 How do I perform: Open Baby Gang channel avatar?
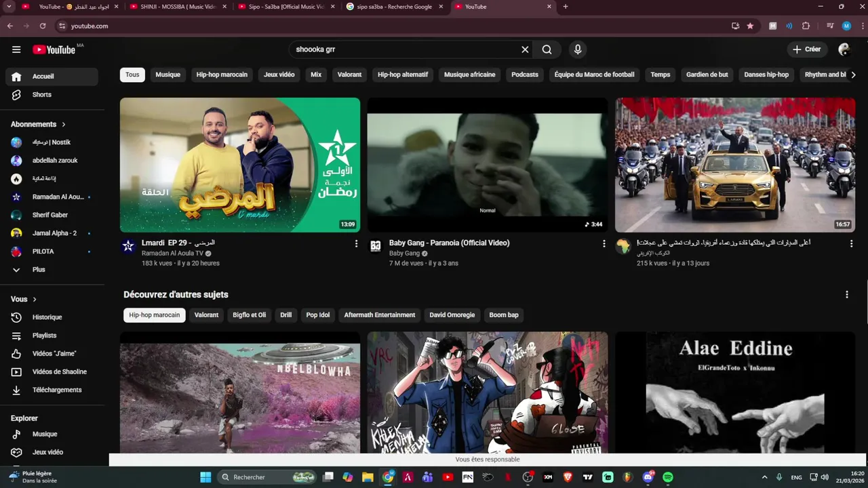coord(376,246)
